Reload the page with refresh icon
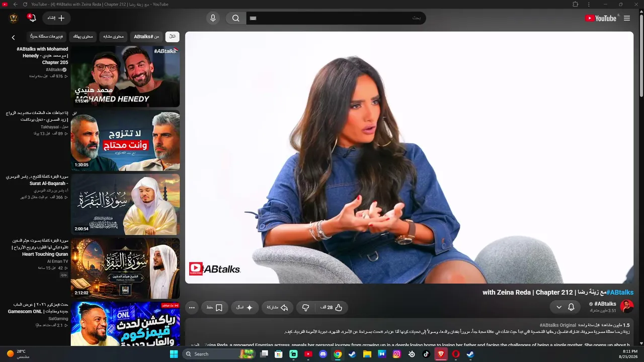Screen dimensions: 644x362 [x=25, y=5]
